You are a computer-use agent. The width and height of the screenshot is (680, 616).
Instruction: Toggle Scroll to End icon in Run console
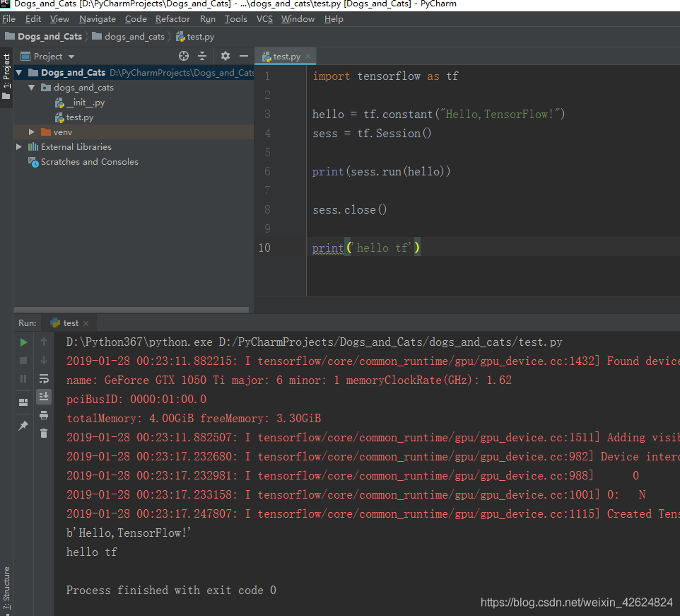tap(44, 397)
